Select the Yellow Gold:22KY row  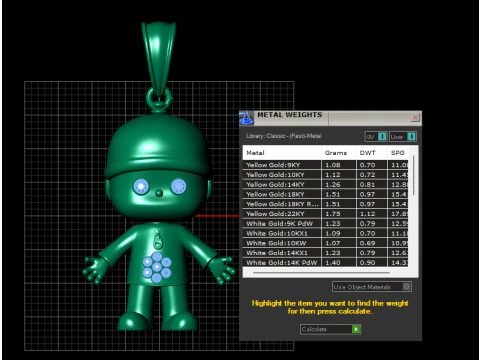[325, 214]
